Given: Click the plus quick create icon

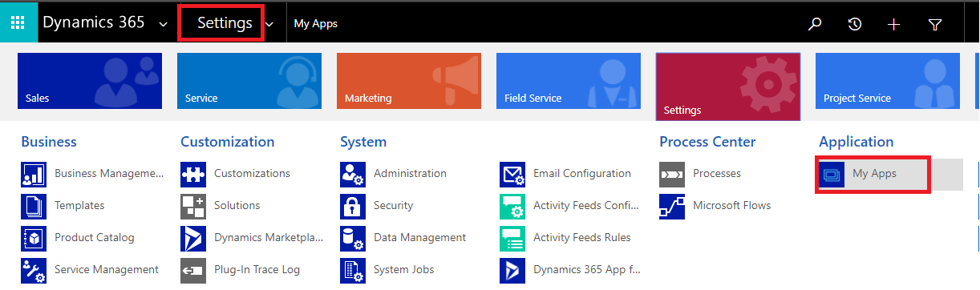Looking at the screenshot, I should point(894,24).
